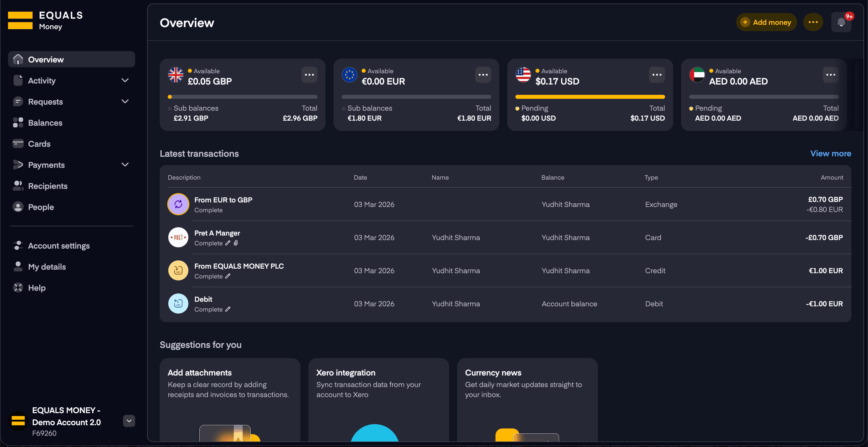Image resolution: width=868 pixels, height=447 pixels.
Task: Click the Add money button
Action: coord(766,22)
